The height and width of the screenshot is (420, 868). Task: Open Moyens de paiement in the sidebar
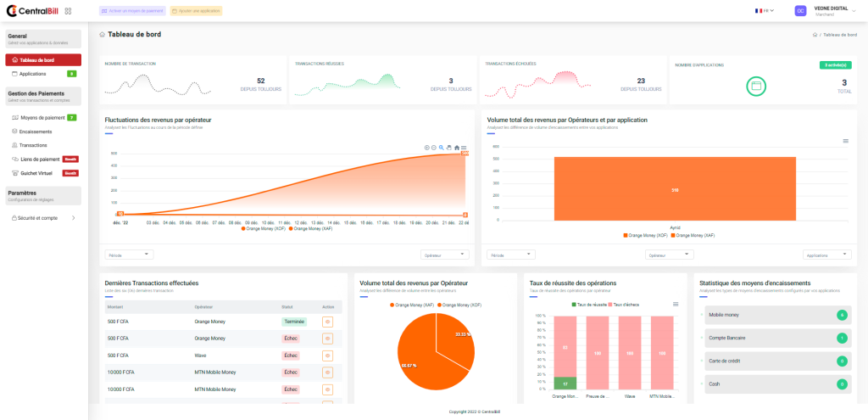pyautogui.click(x=43, y=117)
